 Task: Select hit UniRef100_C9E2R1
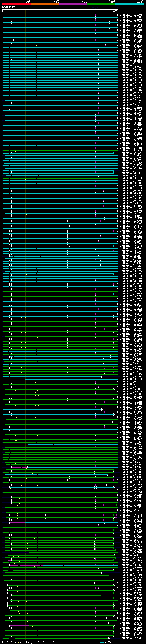pos(131,55)
